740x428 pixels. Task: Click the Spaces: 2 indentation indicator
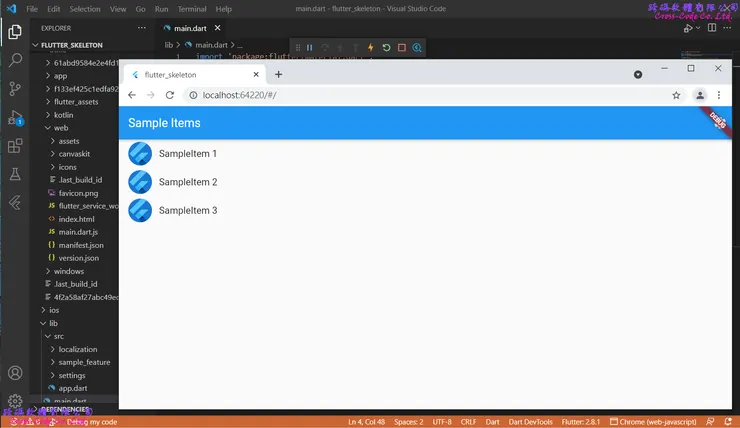click(409, 422)
